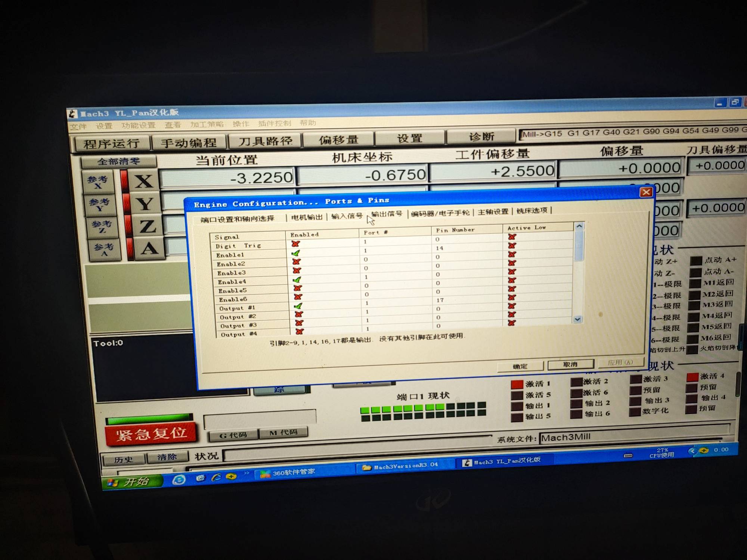This screenshot has width=747, height=560.
Task: Toggle Enabled checkmark for Enable1 signal
Action: pyautogui.click(x=296, y=253)
